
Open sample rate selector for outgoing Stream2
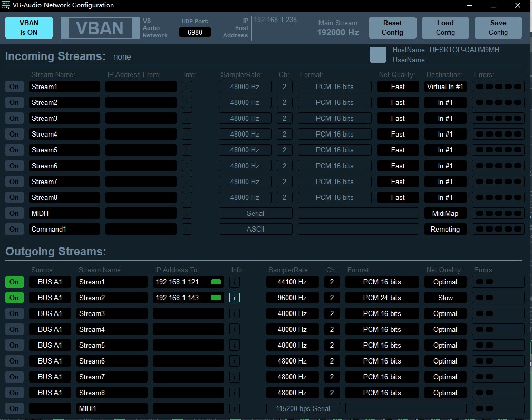pos(292,298)
